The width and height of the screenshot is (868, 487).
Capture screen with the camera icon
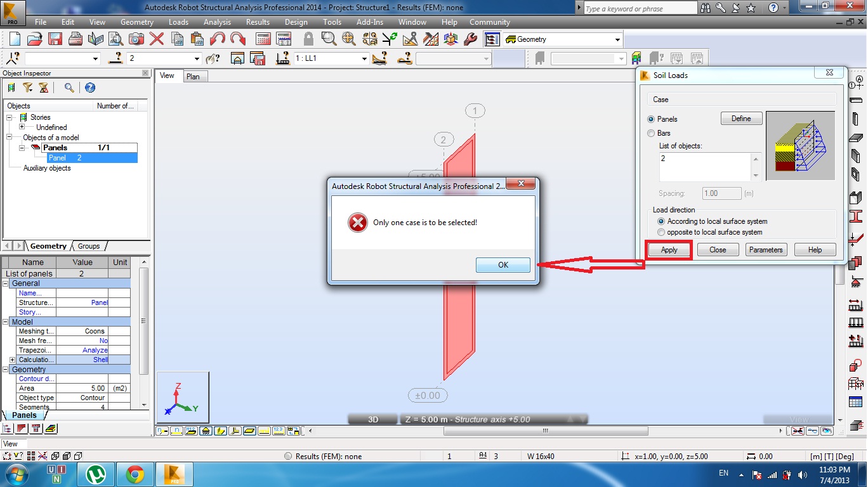[136, 39]
